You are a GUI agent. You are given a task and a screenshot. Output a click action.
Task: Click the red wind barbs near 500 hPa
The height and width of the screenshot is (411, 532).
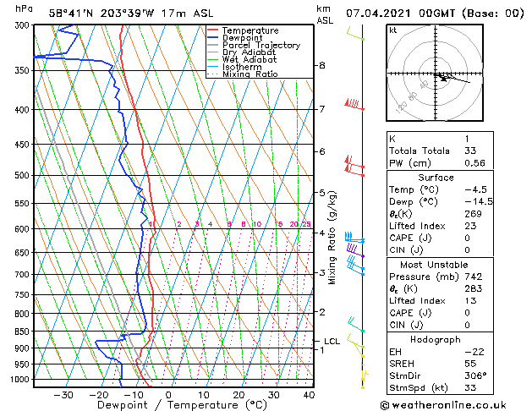354,166
